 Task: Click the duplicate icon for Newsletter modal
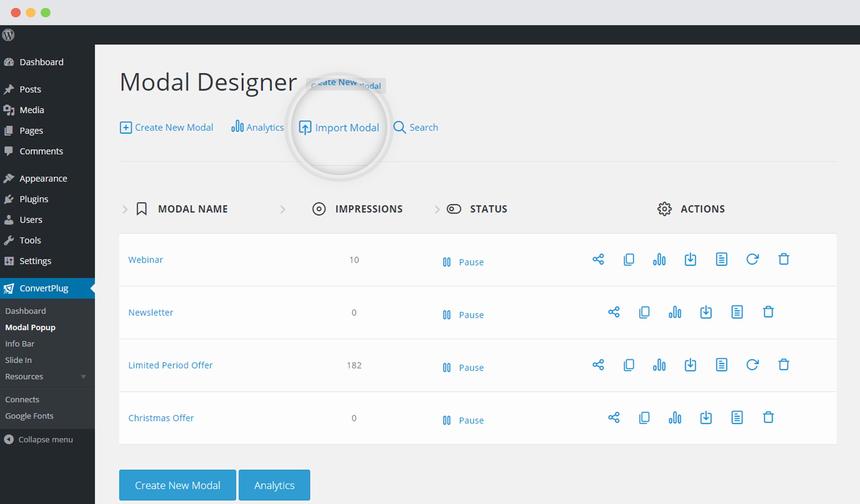click(644, 312)
